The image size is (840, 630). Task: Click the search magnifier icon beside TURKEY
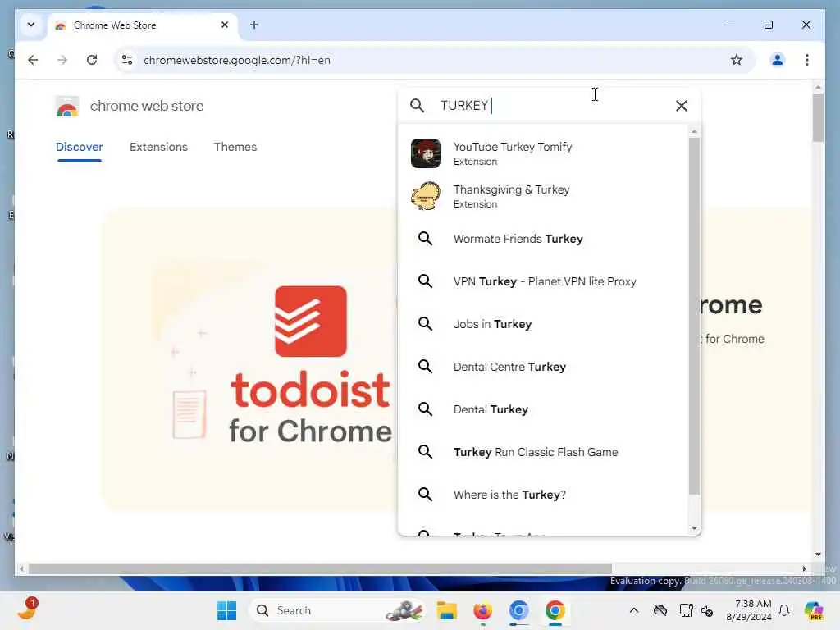(x=417, y=106)
